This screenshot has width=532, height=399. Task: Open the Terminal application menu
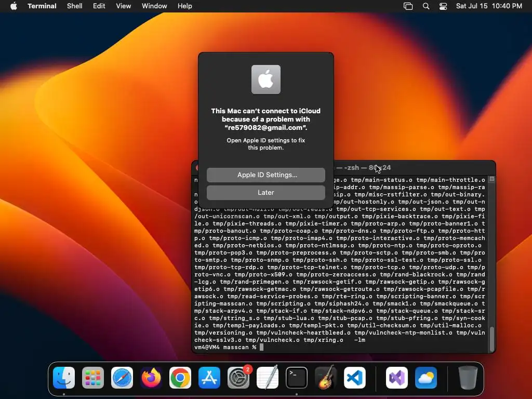(42, 6)
